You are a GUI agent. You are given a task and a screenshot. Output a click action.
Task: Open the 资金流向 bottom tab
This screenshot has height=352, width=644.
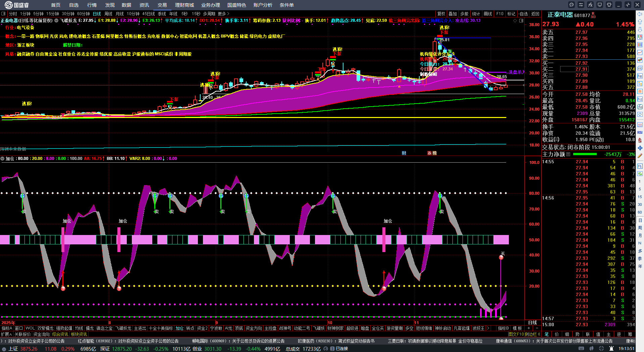pos(42,334)
